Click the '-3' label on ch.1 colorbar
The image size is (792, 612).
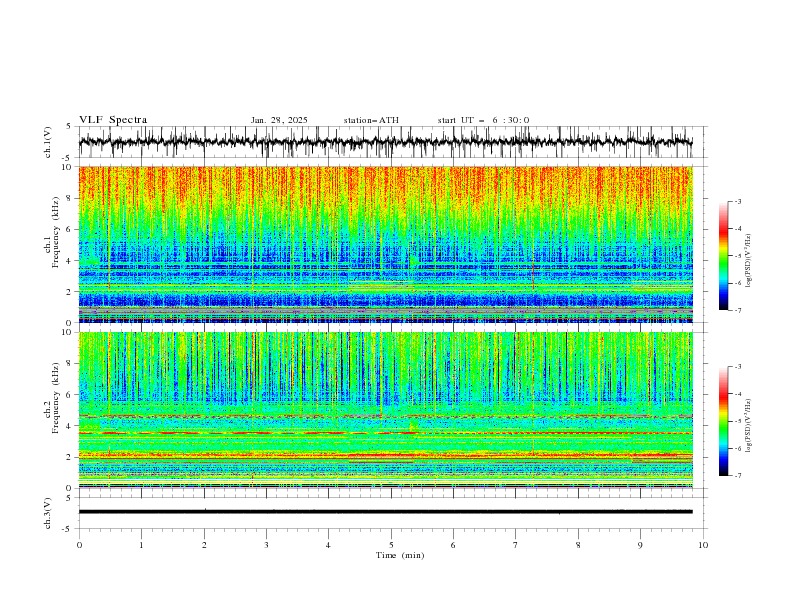(x=738, y=201)
